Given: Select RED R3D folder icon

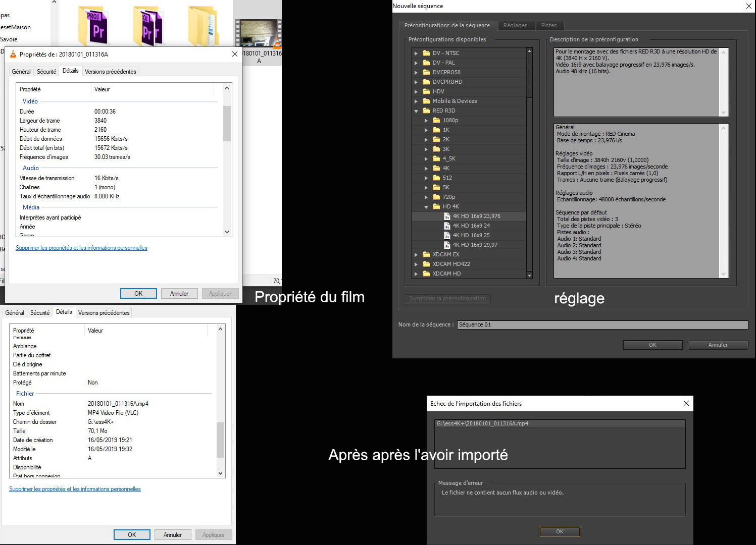Looking at the screenshot, I should click(x=426, y=111).
